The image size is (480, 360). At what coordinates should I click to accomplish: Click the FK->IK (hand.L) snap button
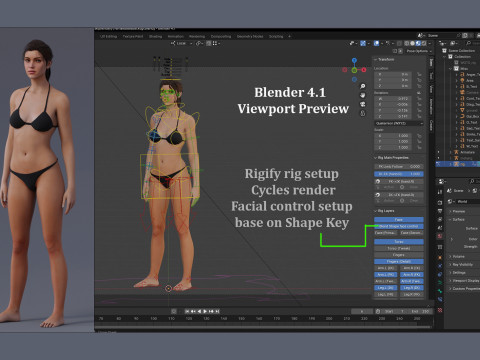(x=399, y=181)
